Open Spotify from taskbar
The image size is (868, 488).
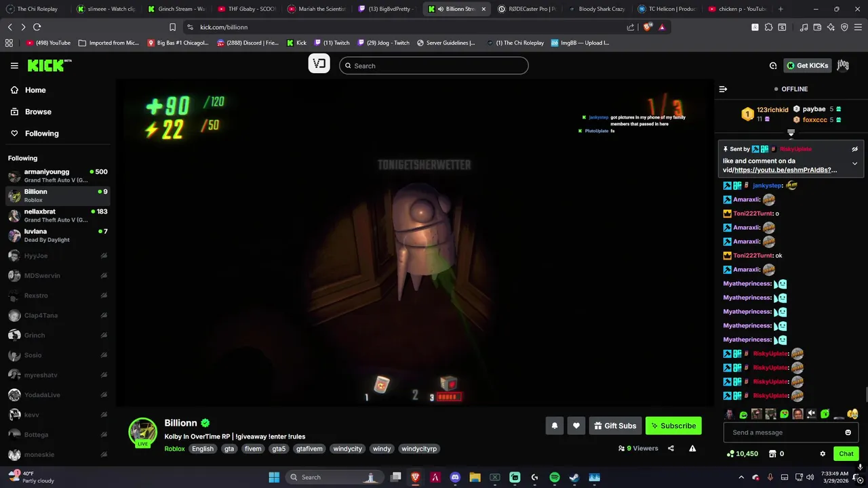coord(554,477)
